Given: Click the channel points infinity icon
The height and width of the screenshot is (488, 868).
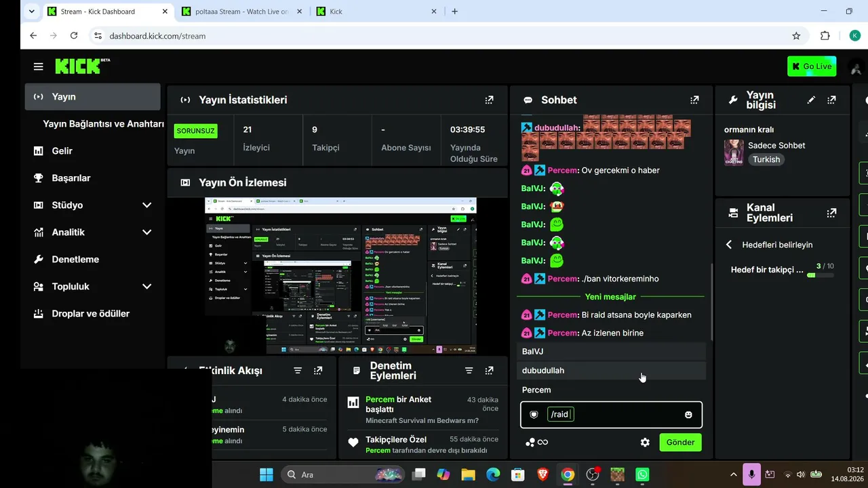Looking at the screenshot, I should (x=537, y=443).
